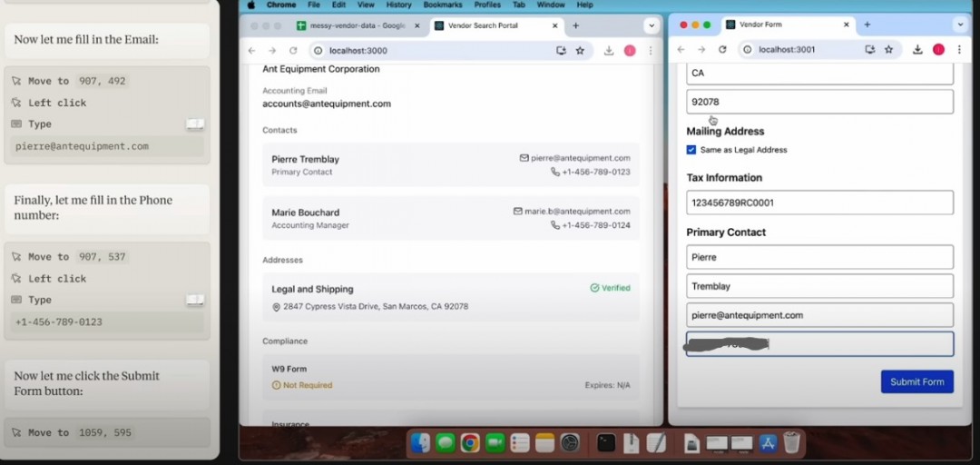980x465 pixels.
Task: Bookmark the localhost:3000 page with star
Action: pyautogui.click(x=580, y=51)
